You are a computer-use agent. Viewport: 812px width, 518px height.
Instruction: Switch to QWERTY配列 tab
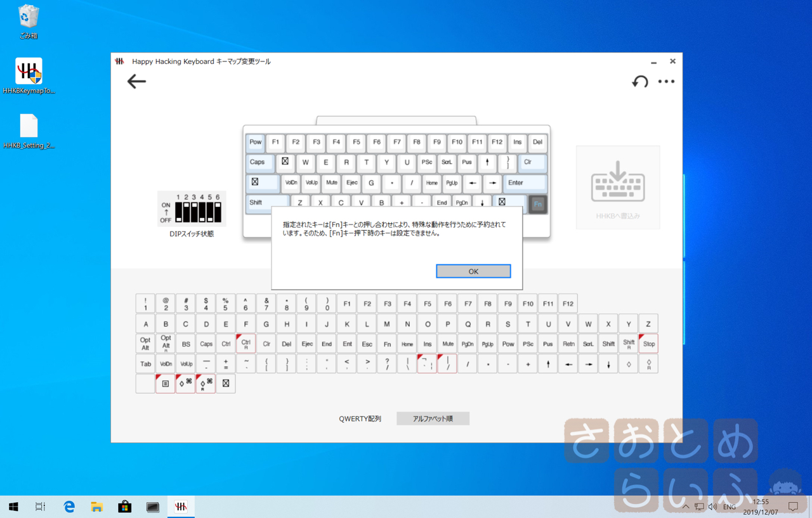pos(360,418)
